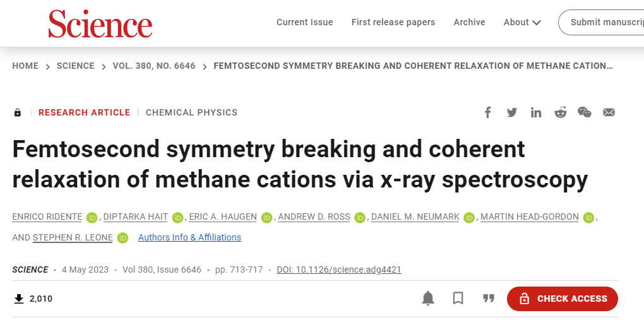Share article on Reddit
644x320 pixels.
(560, 112)
